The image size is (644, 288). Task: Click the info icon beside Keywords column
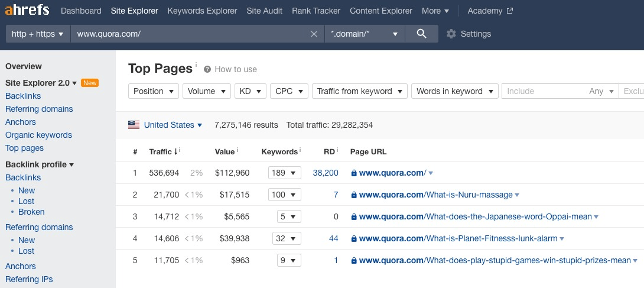(x=300, y=150)
